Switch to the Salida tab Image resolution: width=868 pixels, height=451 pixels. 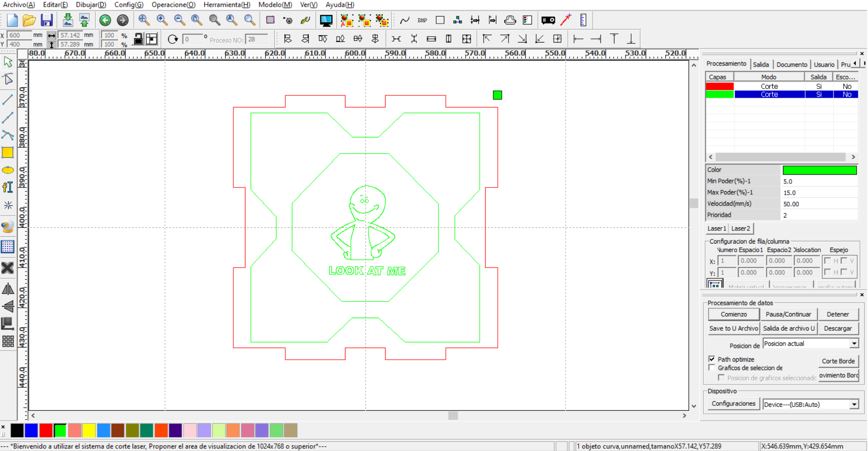(x=761, y=65)
